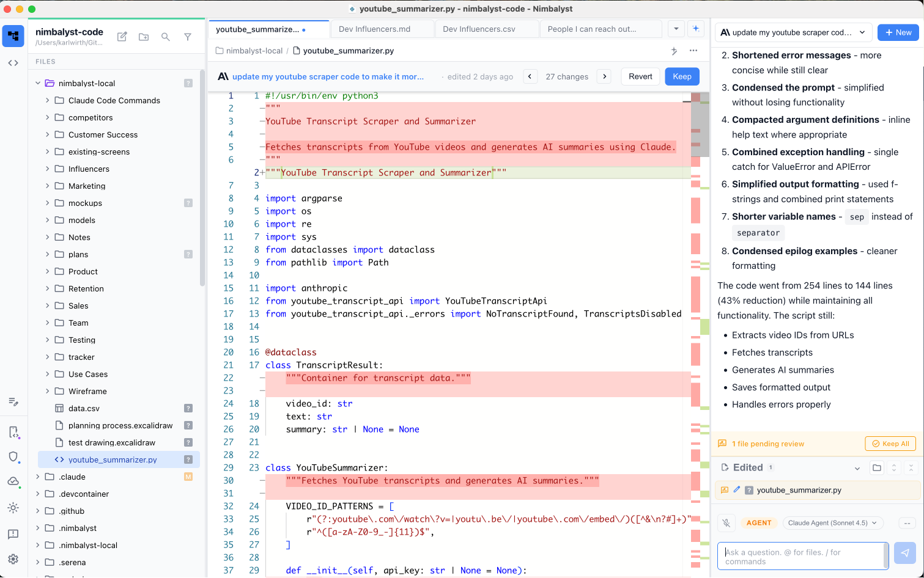Screen dimensions: 924x578
Task: Click the filter funnel icon in files panel
Action: 188,37
